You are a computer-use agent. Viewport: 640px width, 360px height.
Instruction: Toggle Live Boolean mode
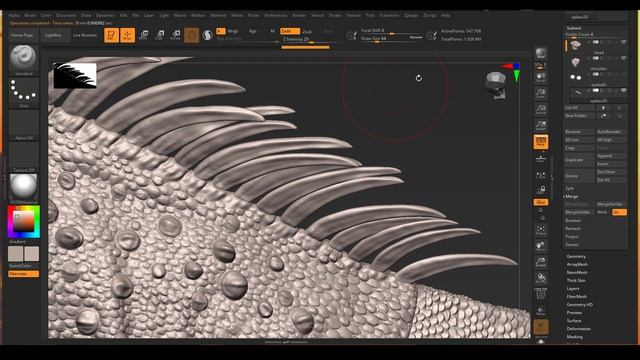[85, 36]
